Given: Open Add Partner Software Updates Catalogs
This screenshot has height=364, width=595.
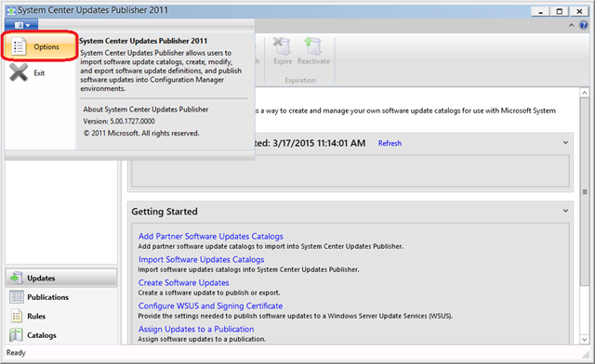Looking at the screenshot, I should pos(211,236).
